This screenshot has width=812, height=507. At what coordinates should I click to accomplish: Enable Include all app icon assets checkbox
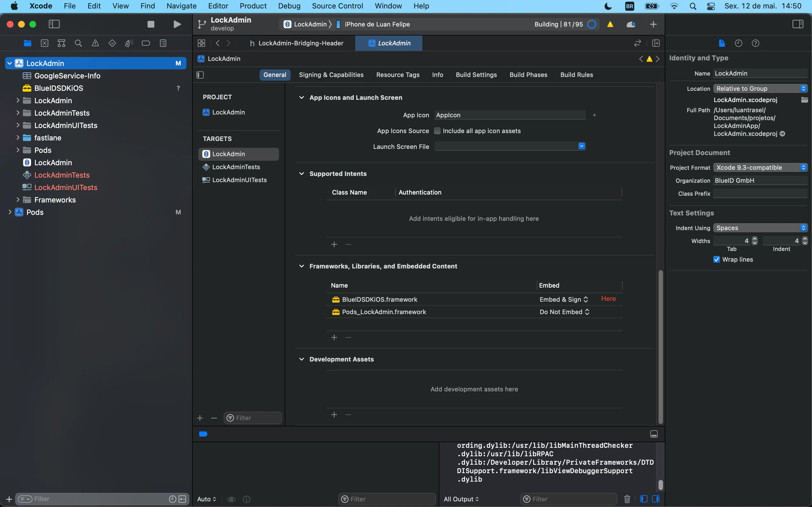pos(437,131)
